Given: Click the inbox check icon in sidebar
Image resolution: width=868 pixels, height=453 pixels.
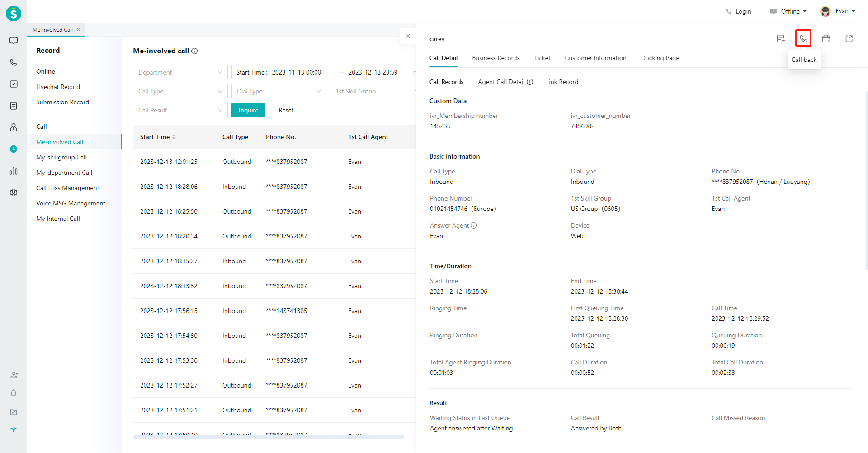Looking at the screenshot, I should 14,412.
